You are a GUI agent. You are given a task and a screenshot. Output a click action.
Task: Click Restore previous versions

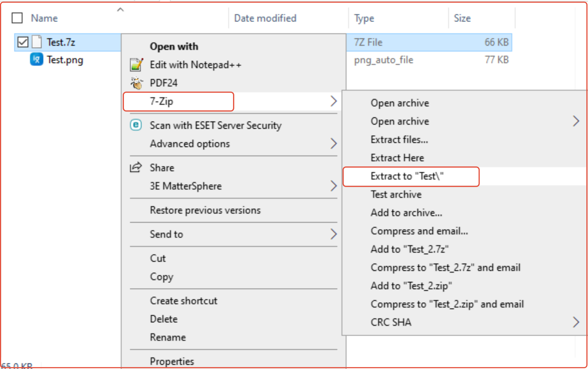point(205,210)
